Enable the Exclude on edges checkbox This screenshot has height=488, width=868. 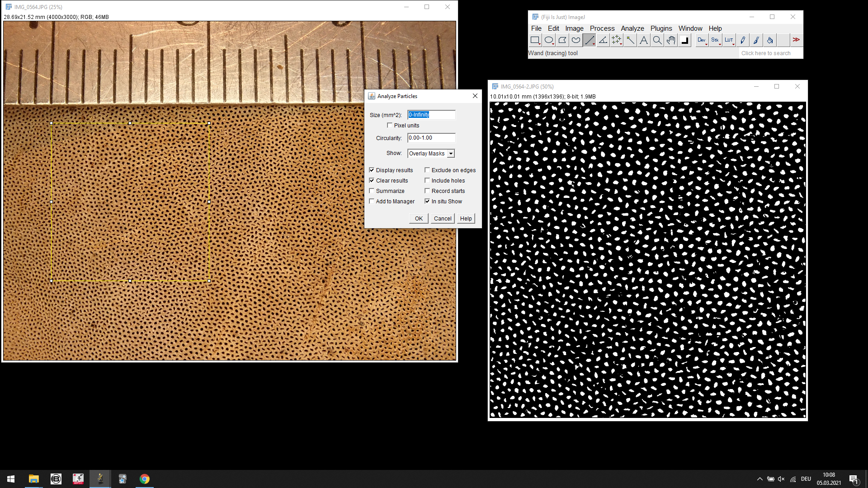[x=427, y=170]
